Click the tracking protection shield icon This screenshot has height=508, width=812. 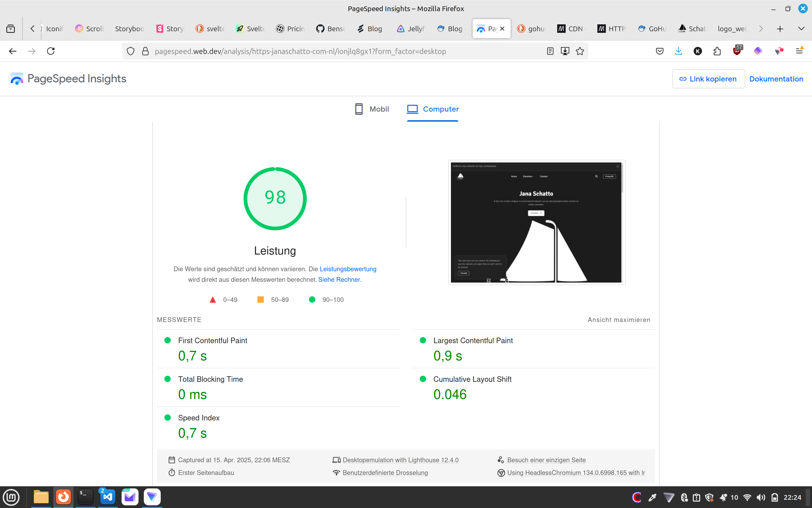131,51
